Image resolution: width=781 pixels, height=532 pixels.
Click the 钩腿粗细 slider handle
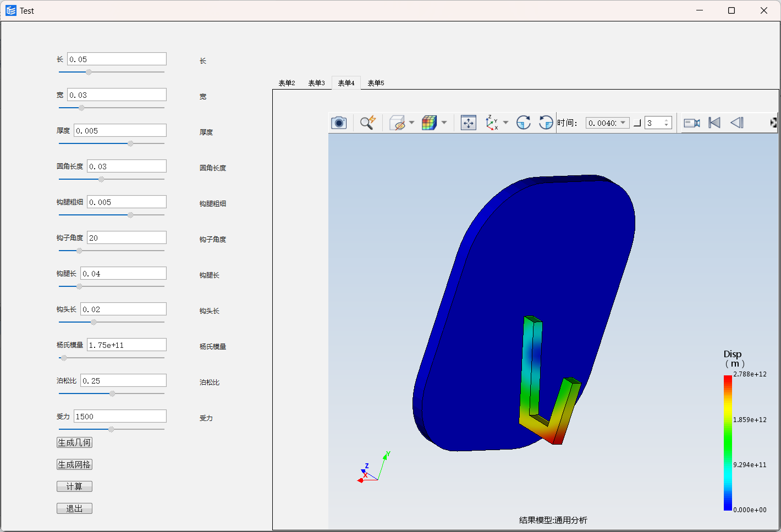coord(130,215)
